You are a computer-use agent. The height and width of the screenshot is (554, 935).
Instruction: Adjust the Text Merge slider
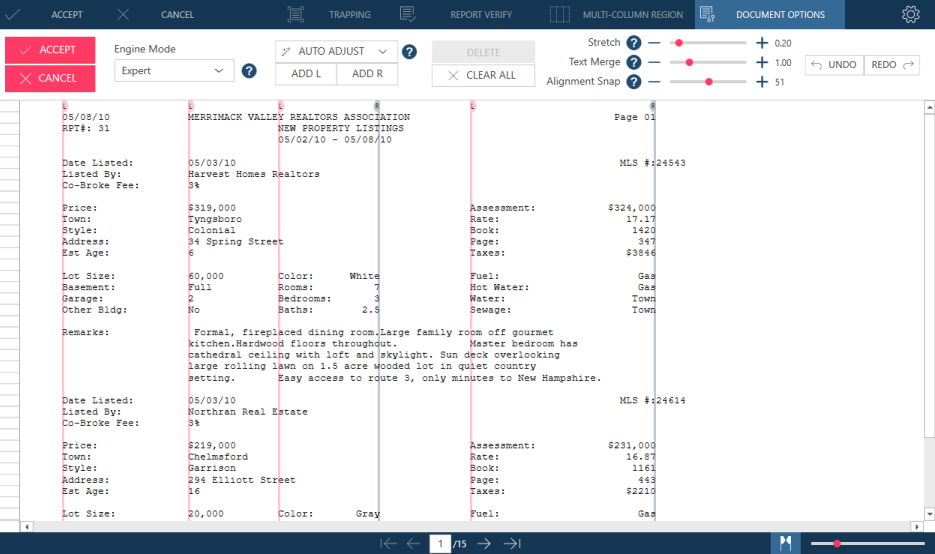(x=689, y=63)
